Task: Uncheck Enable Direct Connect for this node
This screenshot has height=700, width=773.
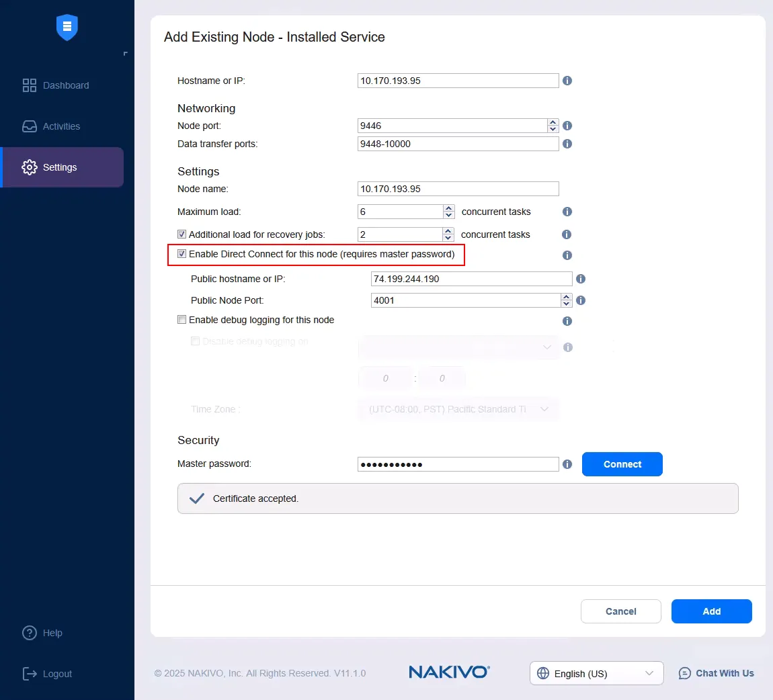Action: (182, 254)
